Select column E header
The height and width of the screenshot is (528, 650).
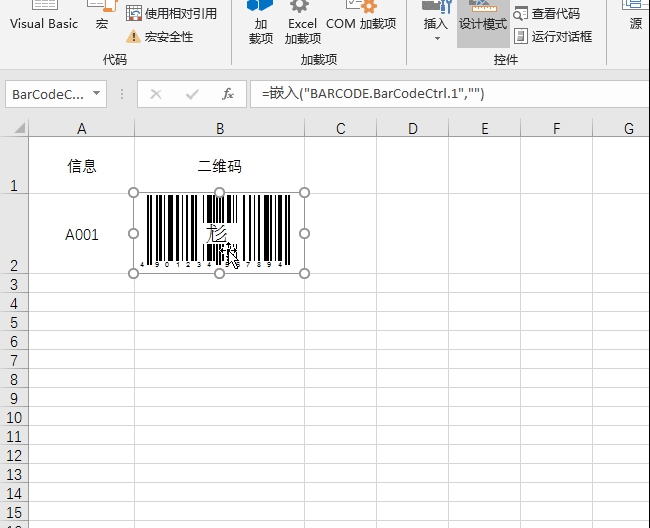(485, 128)
